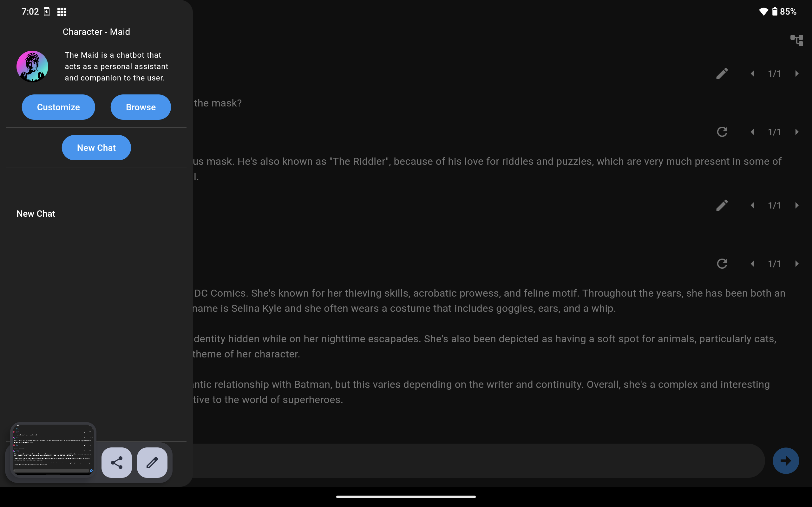
Task: Tap the share icon on screenshot overlay
Action: pos(116,462)
